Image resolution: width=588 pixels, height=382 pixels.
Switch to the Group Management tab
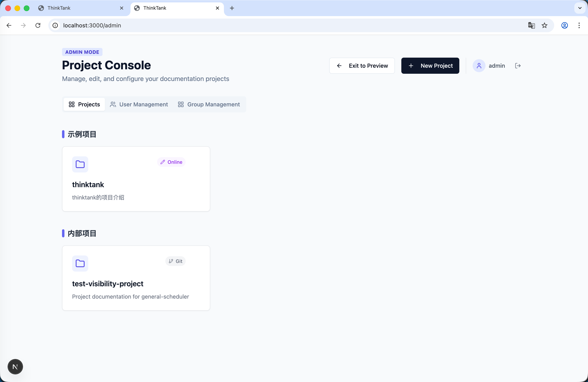[209, 104]
